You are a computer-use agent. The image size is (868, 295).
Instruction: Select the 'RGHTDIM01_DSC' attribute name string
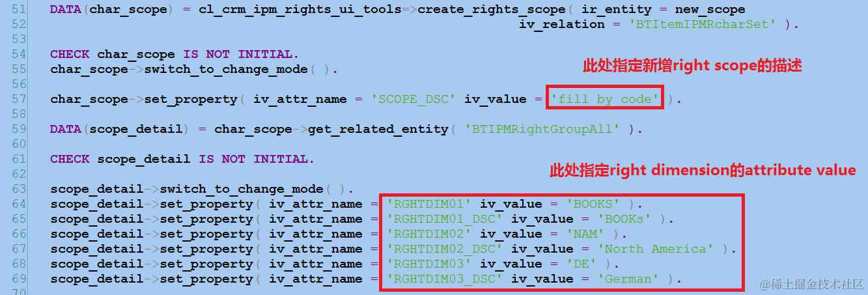pyautogui.click(x=445, y=219)
